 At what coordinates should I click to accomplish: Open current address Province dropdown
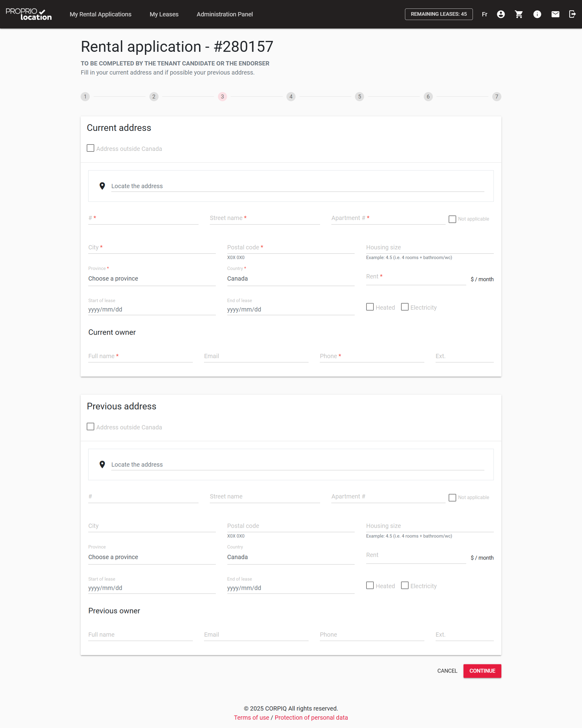coord(152,279)
